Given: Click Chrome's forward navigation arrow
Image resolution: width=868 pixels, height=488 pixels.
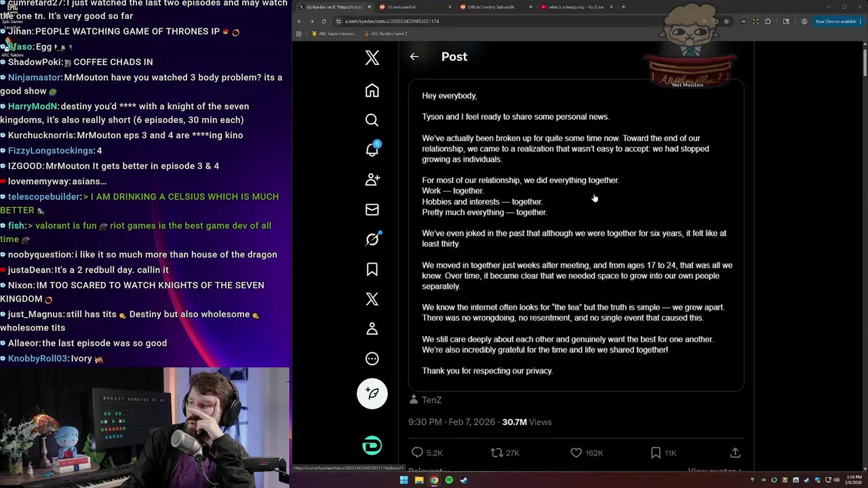Looking at the screenshot, I should click(311, 21).
